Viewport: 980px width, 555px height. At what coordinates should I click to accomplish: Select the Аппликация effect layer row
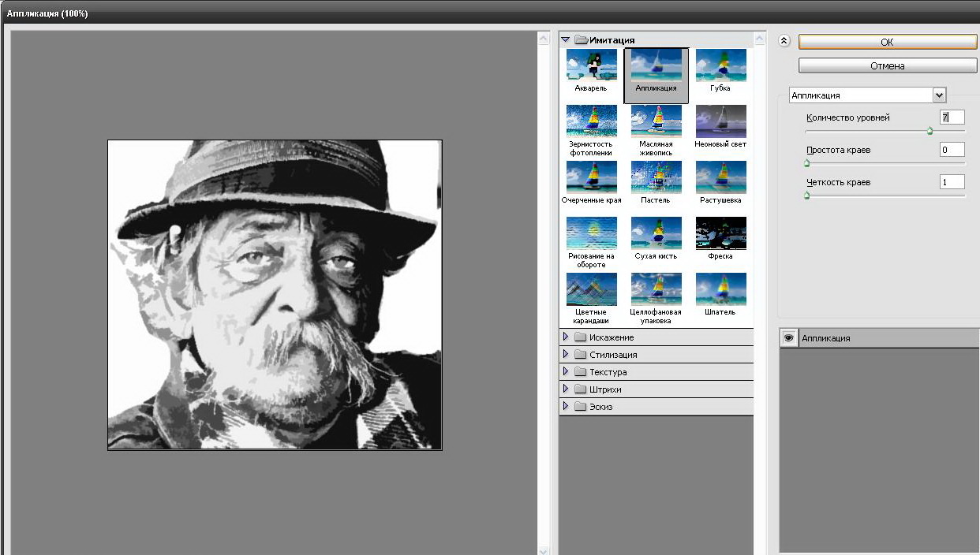[x=879, y=338]
